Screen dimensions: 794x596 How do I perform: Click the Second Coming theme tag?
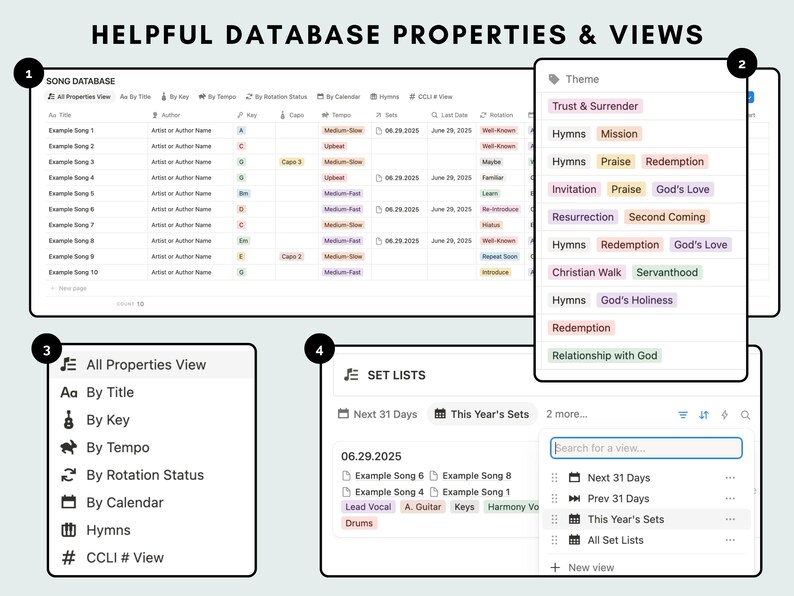point(666,217)
